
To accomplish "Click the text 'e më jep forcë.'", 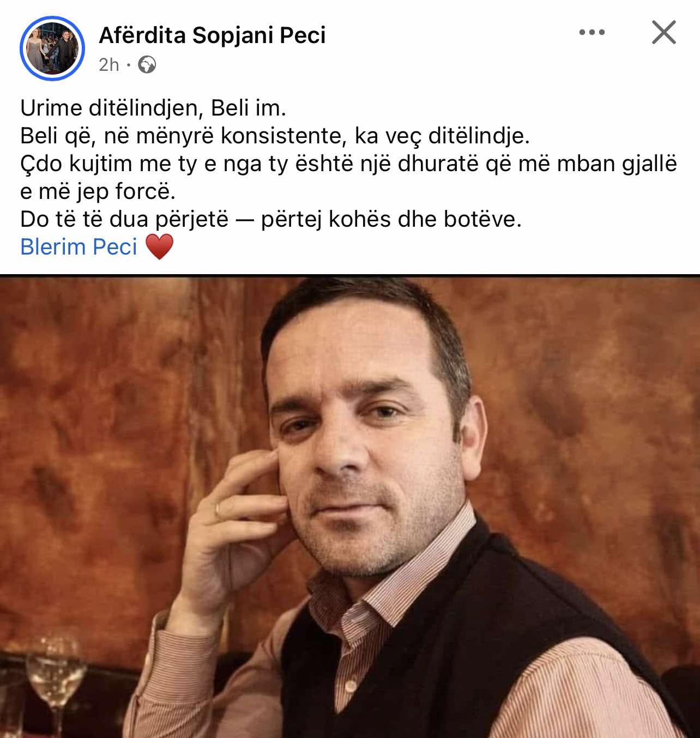I will click(98, 191).
